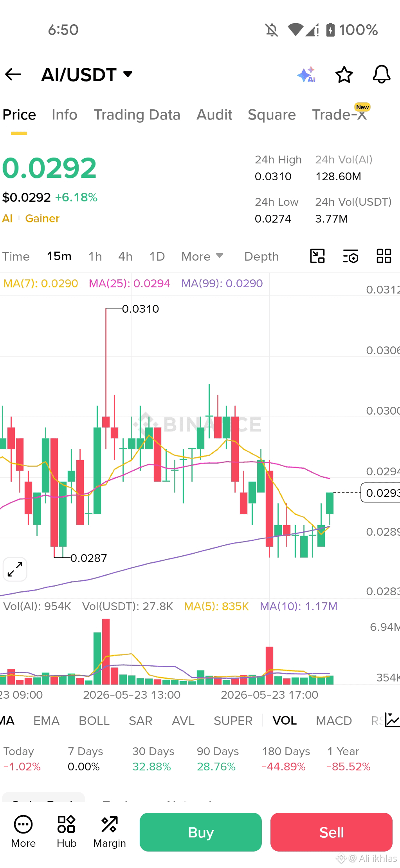This screenshot has height=868, width=400.
Task: Select the Price tab
Action: click(19, 115)
